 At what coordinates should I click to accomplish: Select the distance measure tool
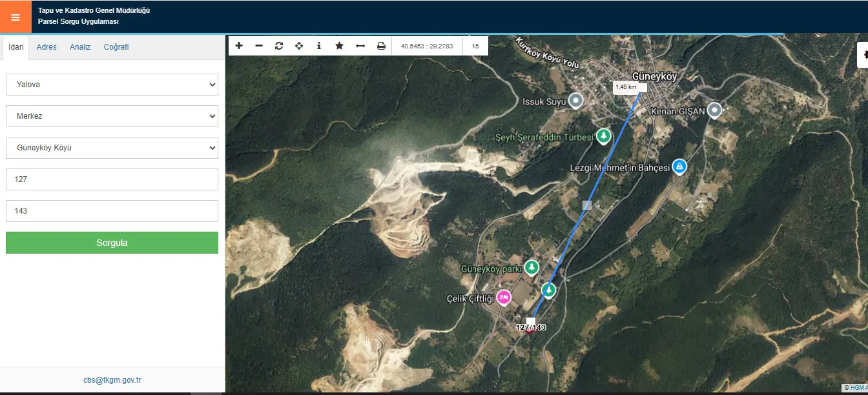click(x=360, y=46)
